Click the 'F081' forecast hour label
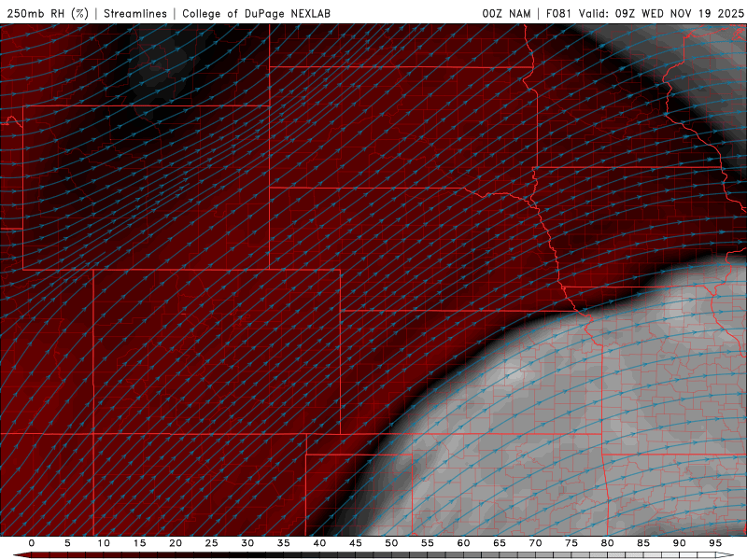 (x=559, y=13)
